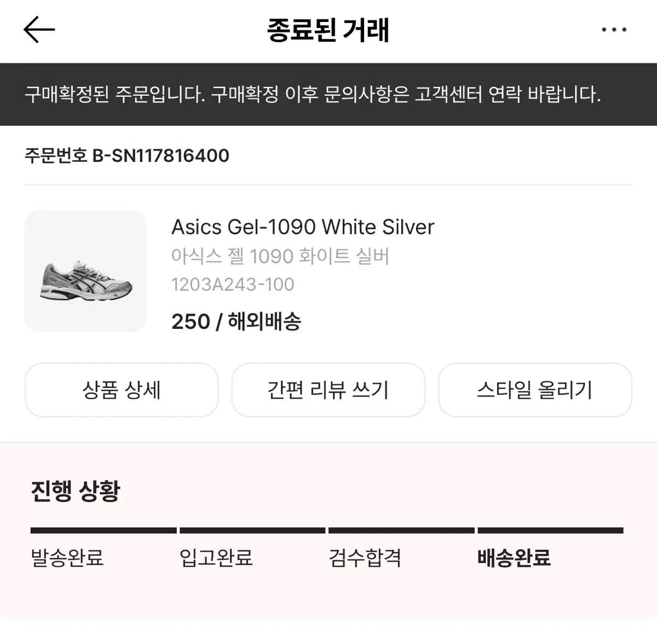Tap the 250 / 해외배송 size text
The width and height of the screenshot is (657, 644).
pyautogui.click(x=236, y=321)
